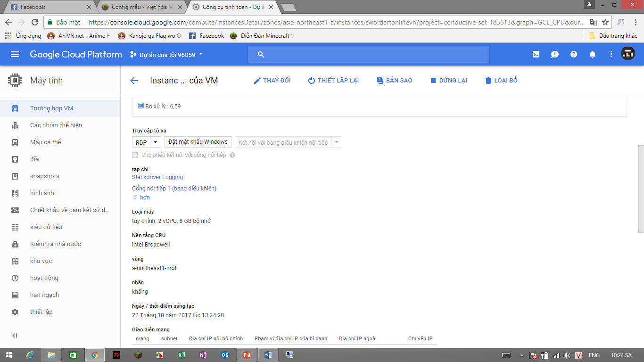Click the Máy tính Compute Engine chip icon
Image resolution: width=644 pixels, height=362 pixels.
[15, 81]
